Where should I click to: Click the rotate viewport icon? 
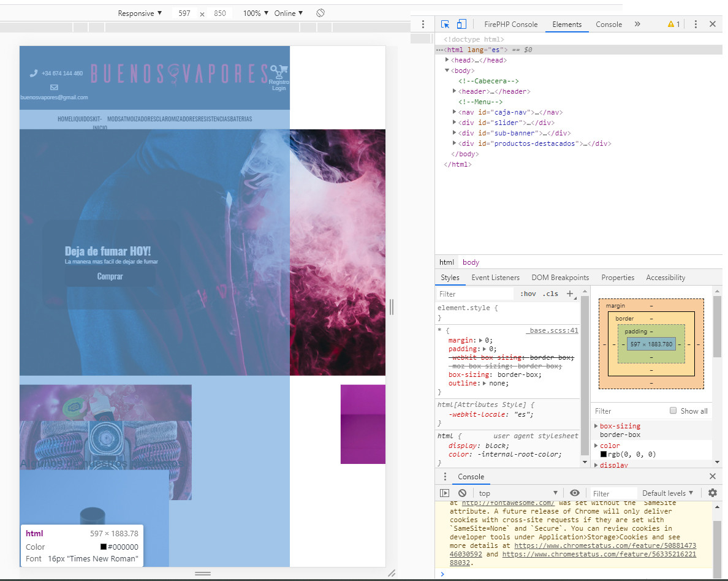point(320,13)
